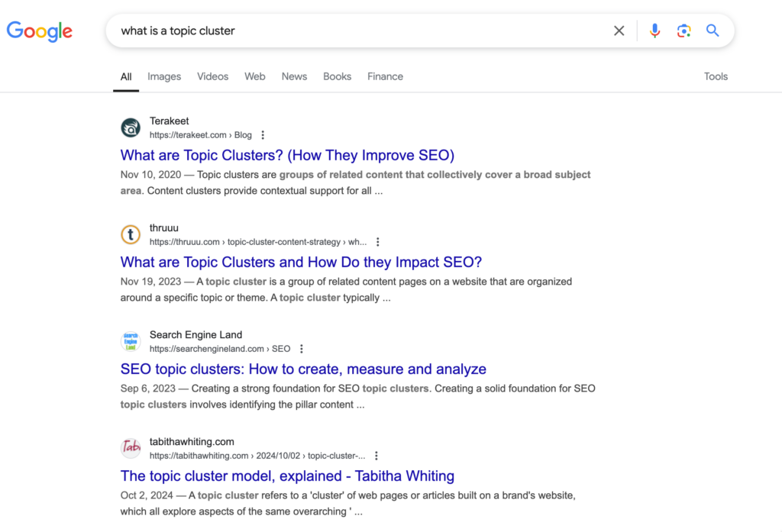
Task: Click the terakeet.com Blog URL
Action: pos(201,135)
